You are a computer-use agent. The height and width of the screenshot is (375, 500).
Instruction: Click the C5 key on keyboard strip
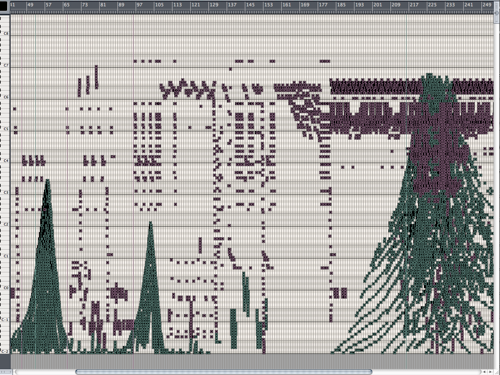5,129
